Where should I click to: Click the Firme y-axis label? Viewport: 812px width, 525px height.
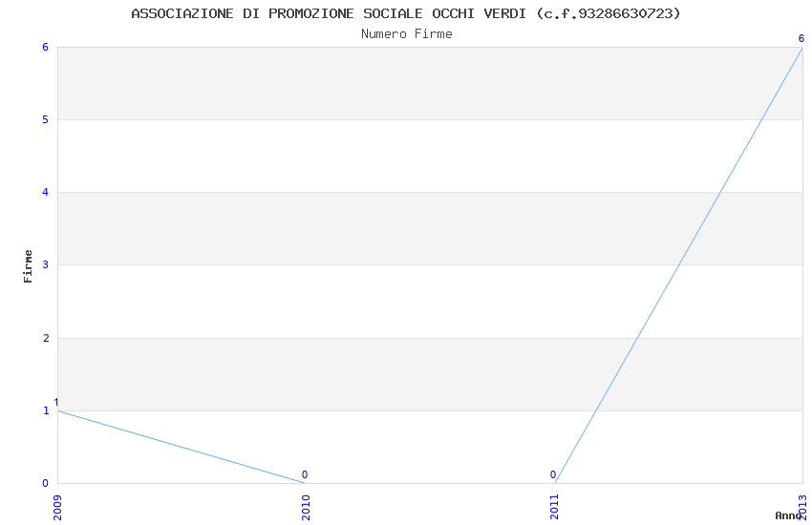28,266
